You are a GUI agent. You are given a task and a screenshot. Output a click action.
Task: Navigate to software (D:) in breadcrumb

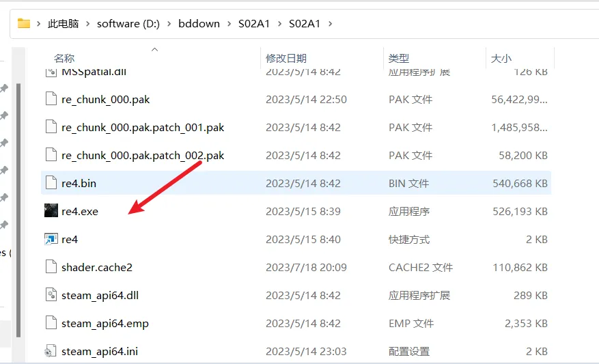click(128, 24)
